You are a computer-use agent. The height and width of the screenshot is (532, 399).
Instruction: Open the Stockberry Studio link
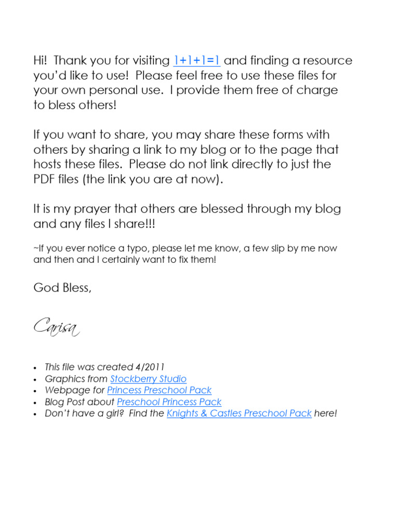tap(148, 379)
